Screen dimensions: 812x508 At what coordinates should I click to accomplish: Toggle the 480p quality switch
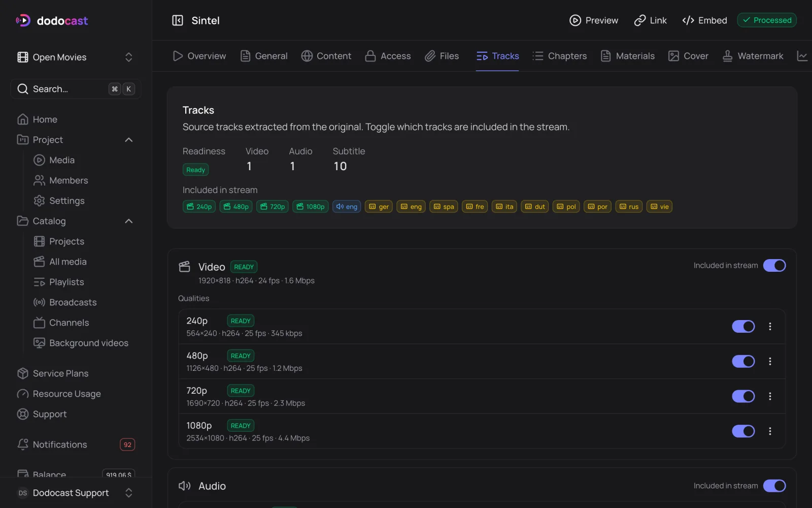(x=743, y=361)
